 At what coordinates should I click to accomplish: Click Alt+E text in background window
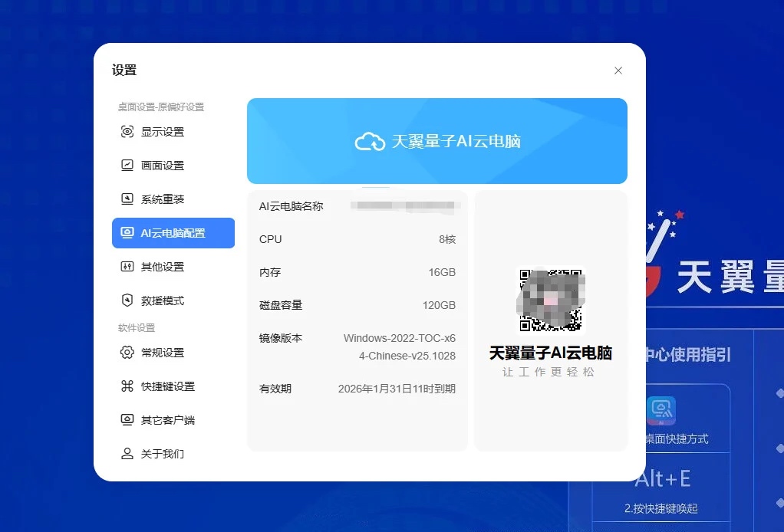coord(663,479)
